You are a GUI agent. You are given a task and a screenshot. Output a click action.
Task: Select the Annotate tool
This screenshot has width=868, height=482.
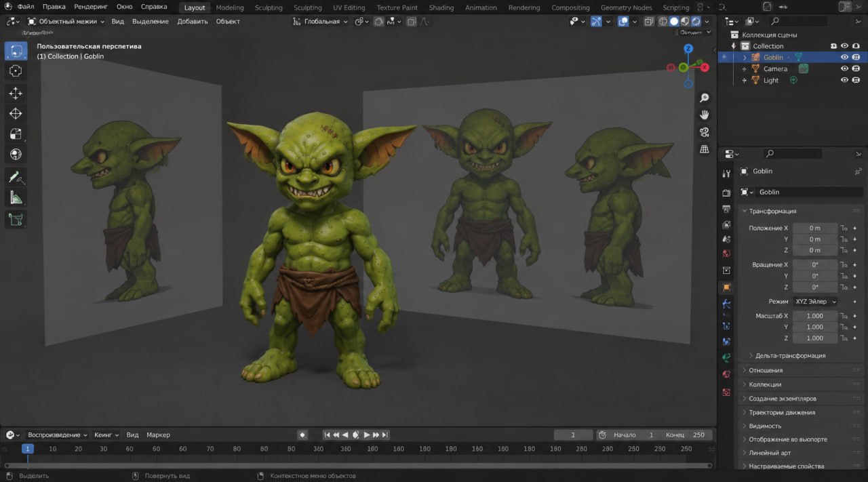[16, 178]
